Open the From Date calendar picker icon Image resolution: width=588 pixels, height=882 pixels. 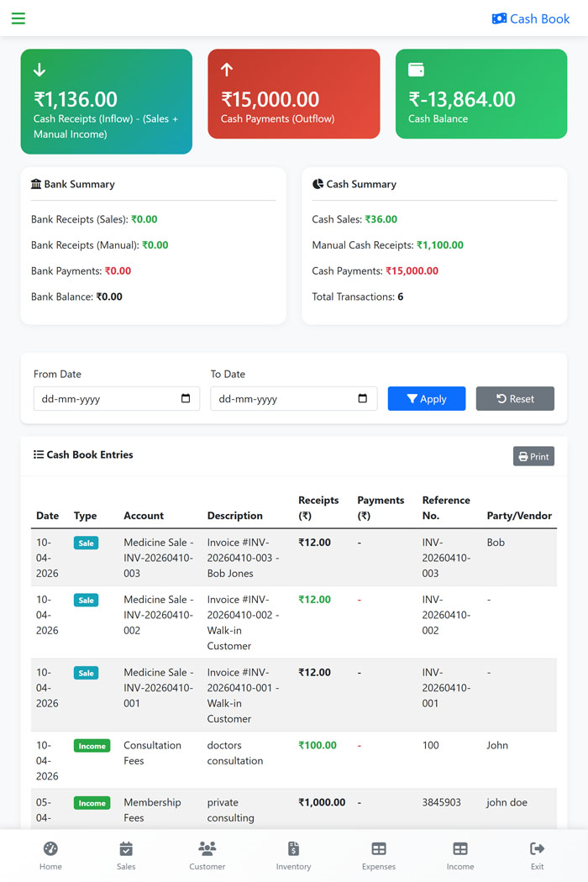(186, 398)
